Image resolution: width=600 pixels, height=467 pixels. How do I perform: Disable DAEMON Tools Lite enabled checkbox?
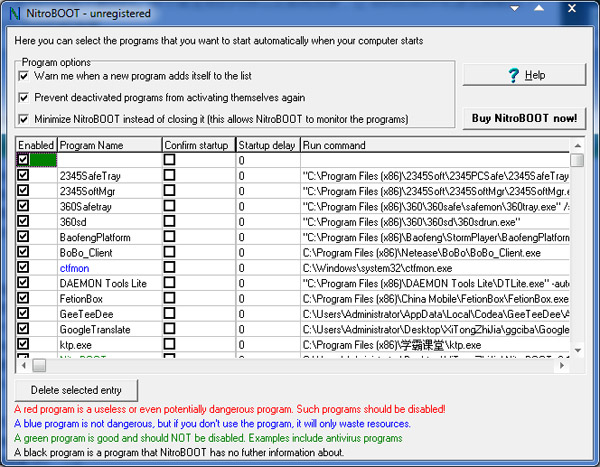pyautogui.click(x=23, y=282)
